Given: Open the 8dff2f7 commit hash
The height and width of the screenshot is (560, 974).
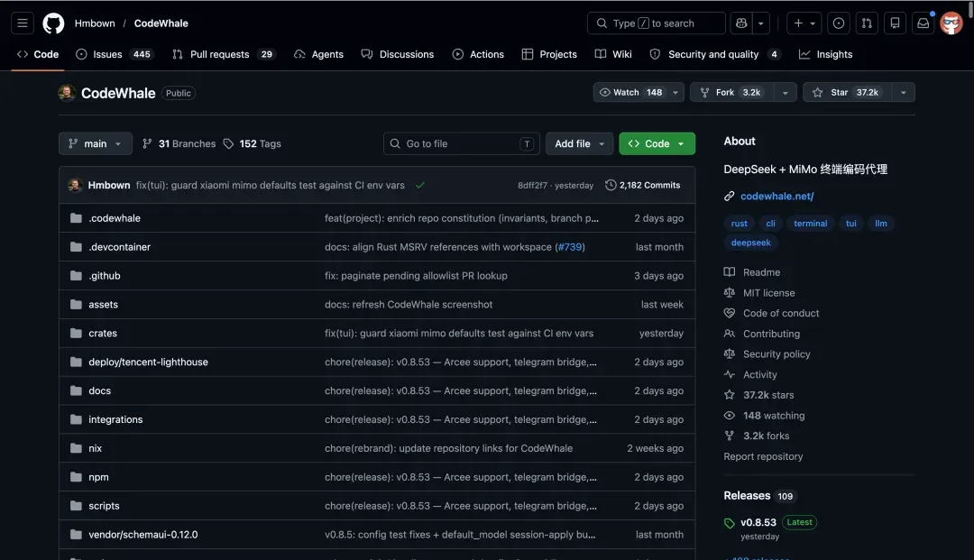Looking at the screenshot, I should pyautogui.click(x=532, y=186).
